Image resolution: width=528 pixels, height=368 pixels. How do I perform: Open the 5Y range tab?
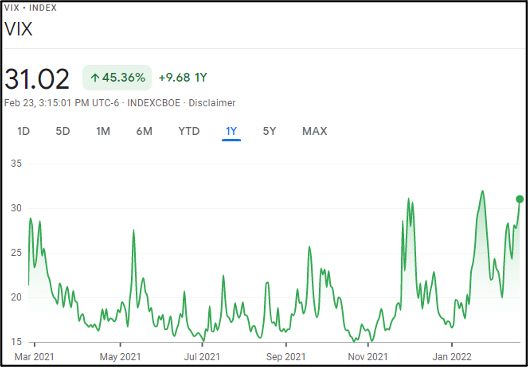click(x=269, y=131)
